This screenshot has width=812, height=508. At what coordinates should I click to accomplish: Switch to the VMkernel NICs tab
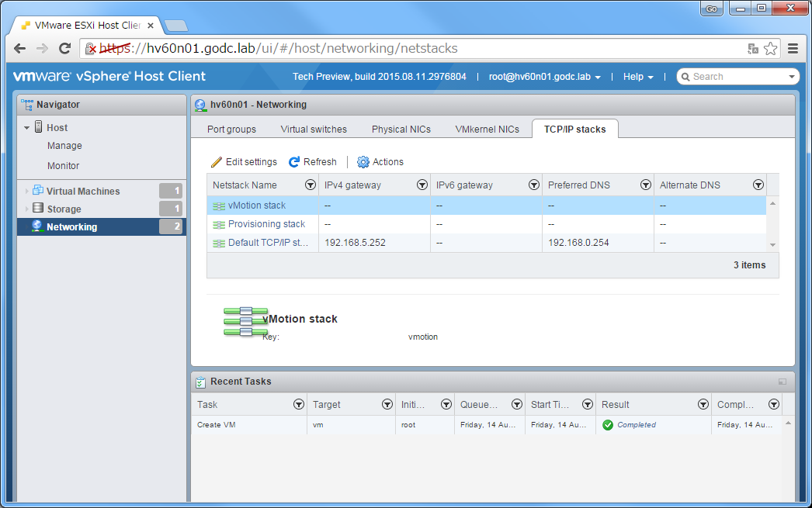(488, 130)
